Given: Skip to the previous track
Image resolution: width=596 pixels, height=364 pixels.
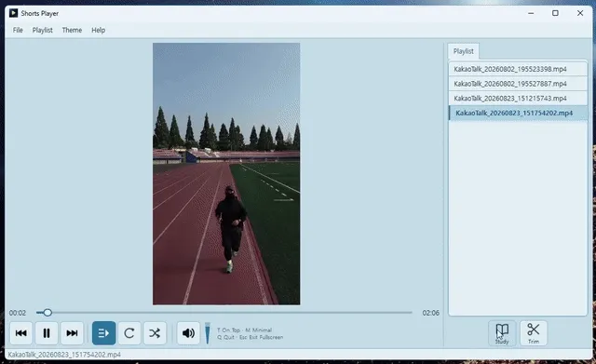Looking at the screenshot, I should [x=21, y=333].
